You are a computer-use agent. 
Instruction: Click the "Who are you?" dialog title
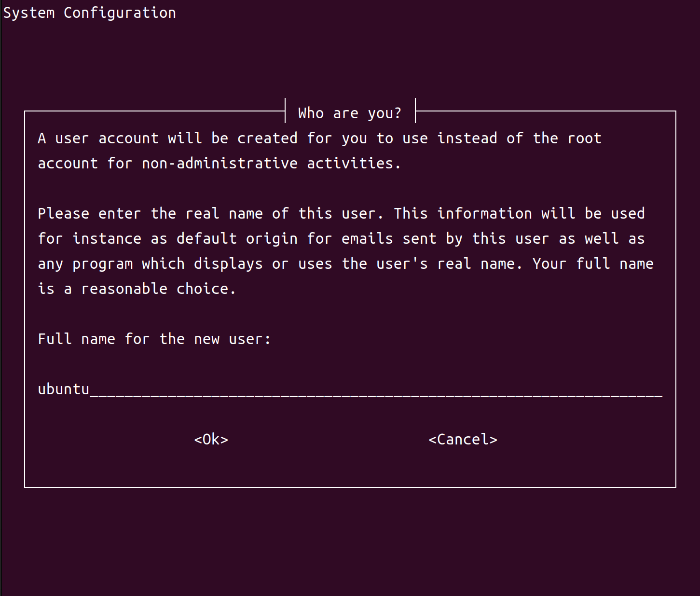349,112
